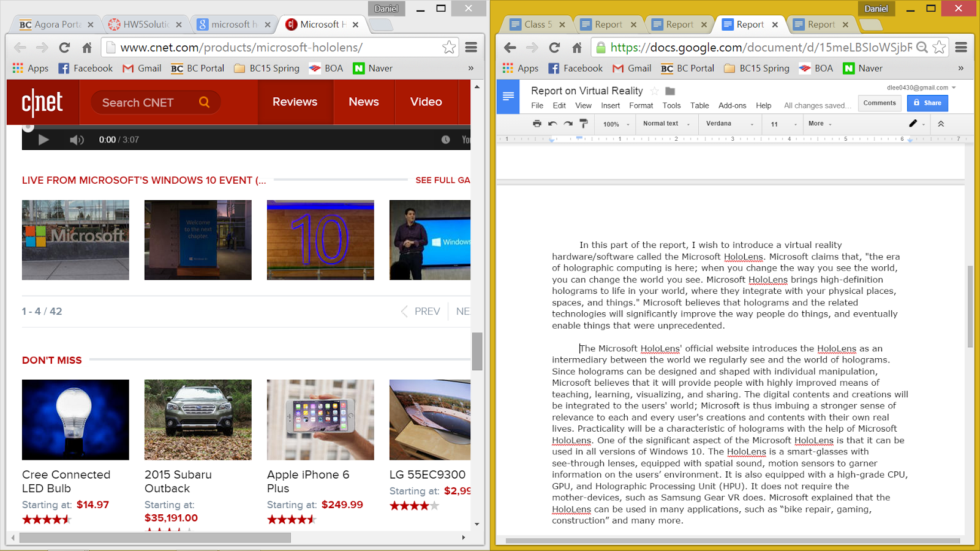The width and height of the screenshot is (980, 551).
Task: Open the File menu in Docs
Action: 537,105
